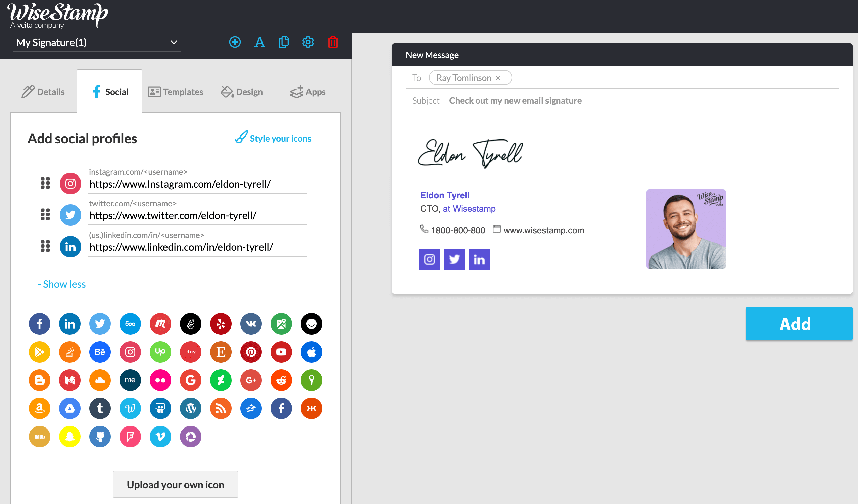This screenshot has height=504, width=858.
Task: Grab the drag handle of the Twitter row
Action: click(45, 215)
